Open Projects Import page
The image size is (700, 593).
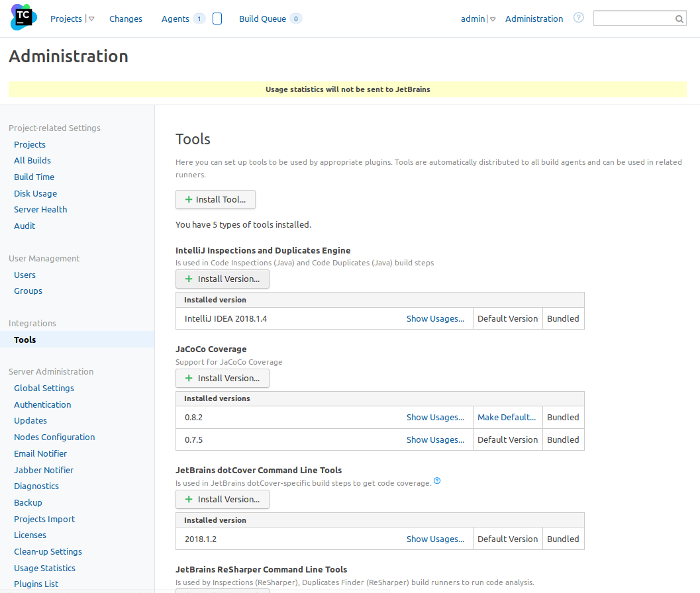(44, 519)
